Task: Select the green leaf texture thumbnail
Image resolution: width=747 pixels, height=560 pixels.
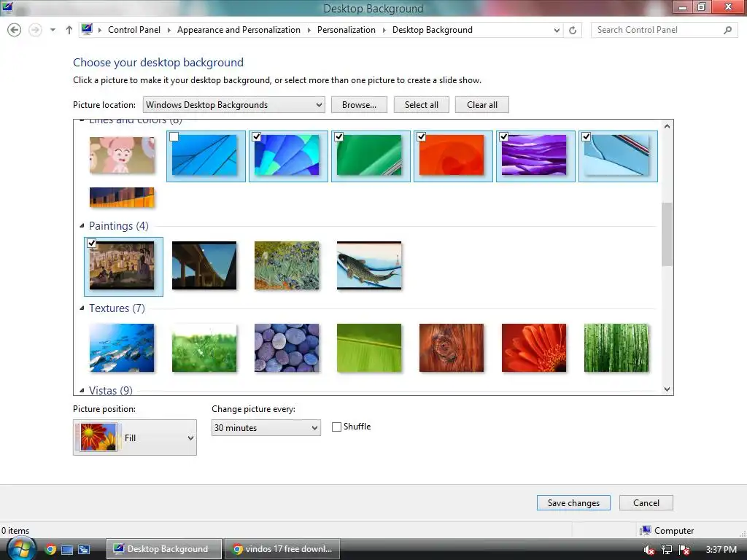Action: [x=369, y=348]
